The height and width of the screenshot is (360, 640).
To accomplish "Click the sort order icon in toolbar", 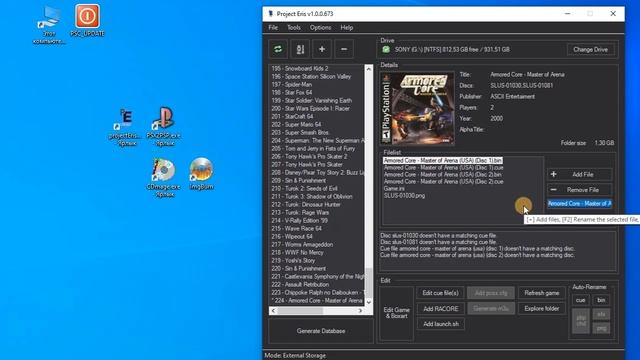I will [x=300, y=49].
